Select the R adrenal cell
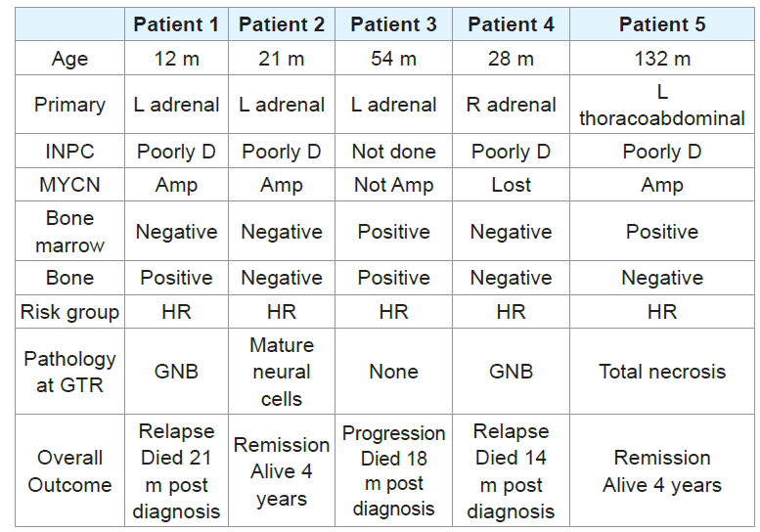The image size is (760, 532). pos(511,105)
